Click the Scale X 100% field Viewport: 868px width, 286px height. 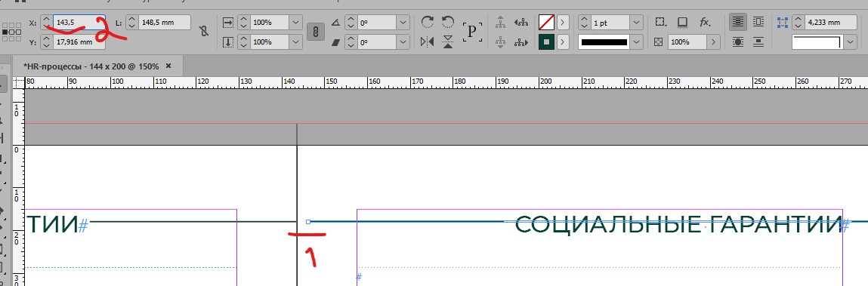270,23
